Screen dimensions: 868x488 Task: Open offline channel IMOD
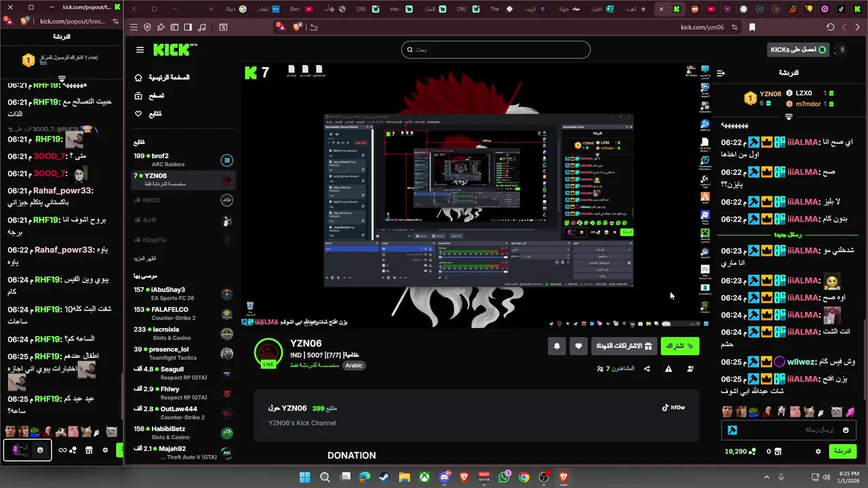coord(183,200)
